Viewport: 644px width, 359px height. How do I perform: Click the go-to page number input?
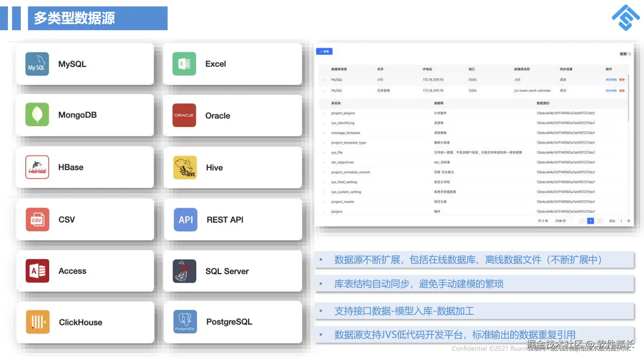[621, 221]
